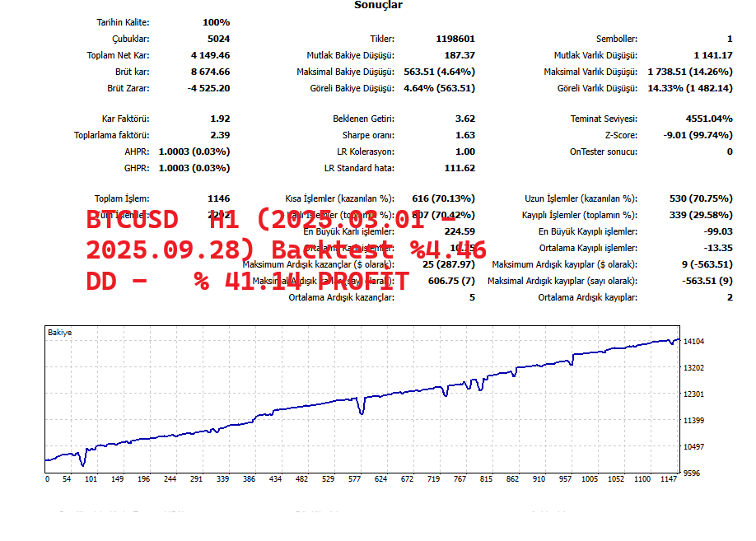
Task: Select the 'Teminat Seviyesi:' label
Action: point(604,118)
